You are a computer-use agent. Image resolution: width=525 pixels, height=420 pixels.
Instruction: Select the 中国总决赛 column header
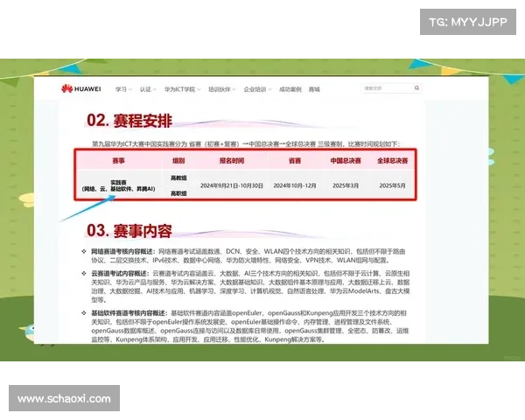[x=346, y=161]
